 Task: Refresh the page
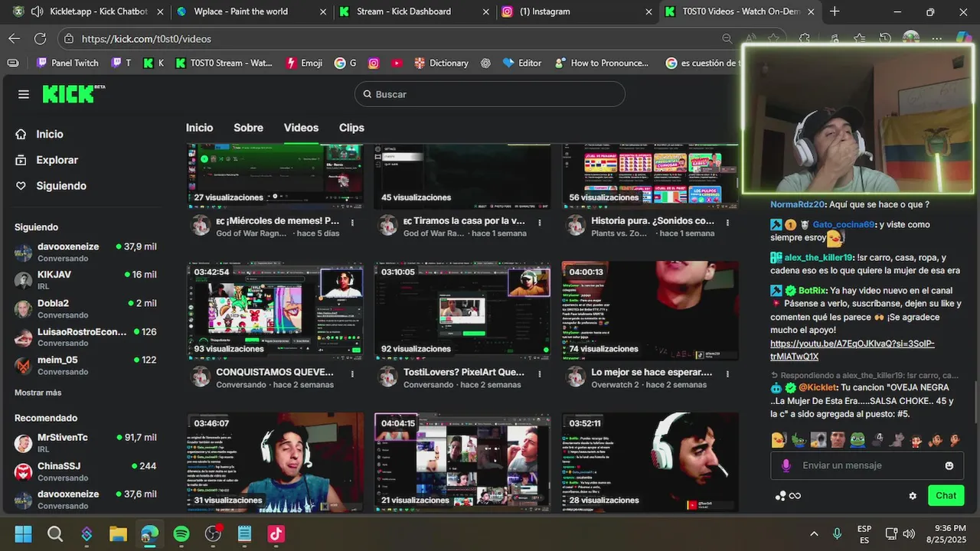[40, 38]
